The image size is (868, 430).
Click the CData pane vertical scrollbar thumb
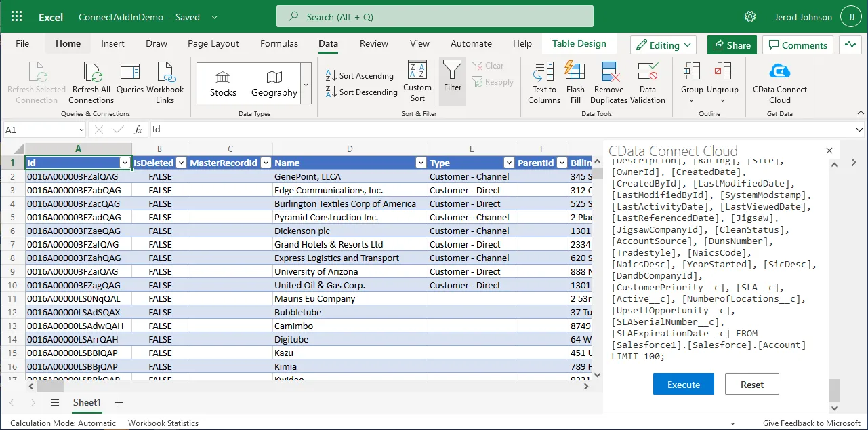(834, 390)
